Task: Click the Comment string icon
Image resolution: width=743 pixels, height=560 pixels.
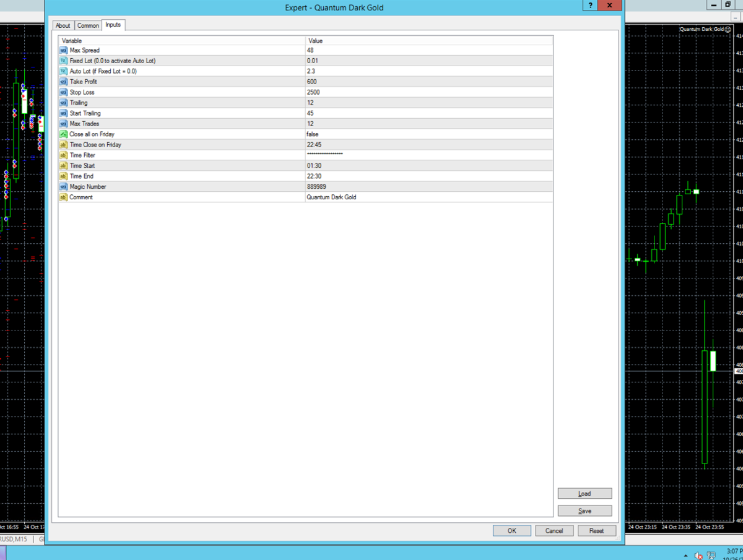Action: [63, 197]
